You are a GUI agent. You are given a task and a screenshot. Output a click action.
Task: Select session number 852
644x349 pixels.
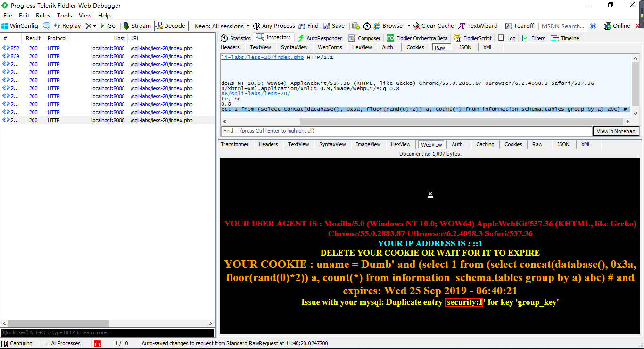(x=107, y=48)
